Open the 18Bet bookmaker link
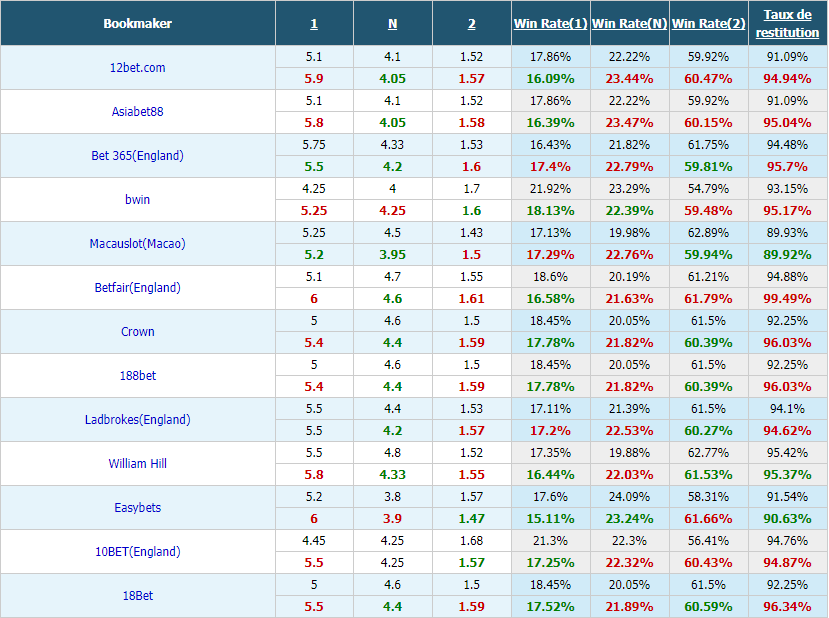Image resolution: width=829 pixels, height=618 pixels. [137, 595]
